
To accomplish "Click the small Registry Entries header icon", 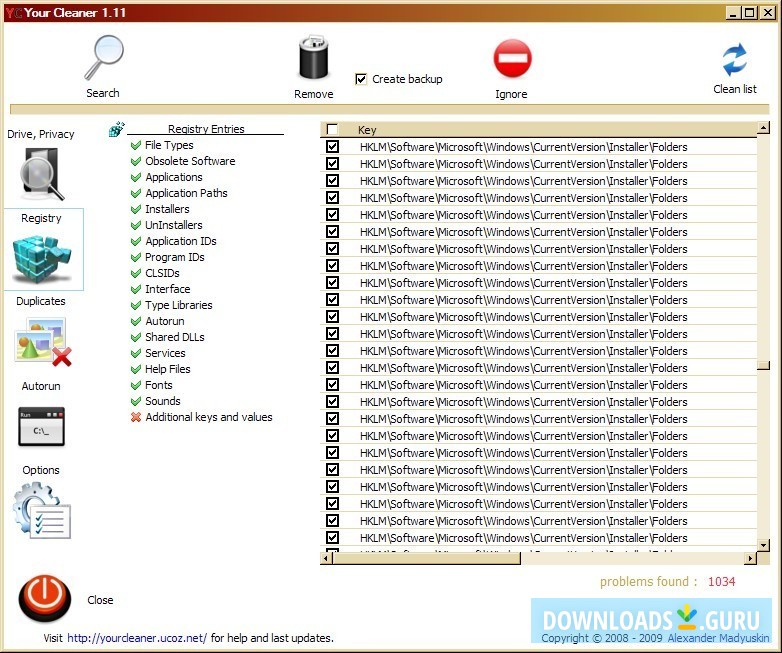I will [x=116, y=129].
